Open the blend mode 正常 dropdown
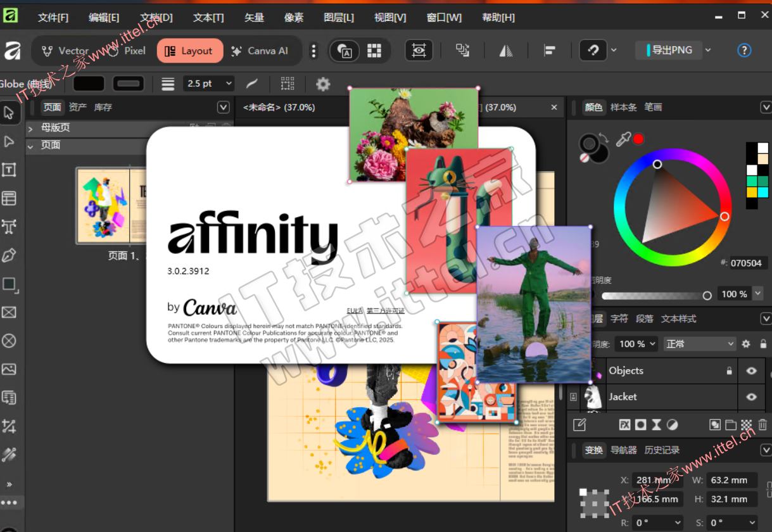This screenshot has height=532, width=772. 699,344
